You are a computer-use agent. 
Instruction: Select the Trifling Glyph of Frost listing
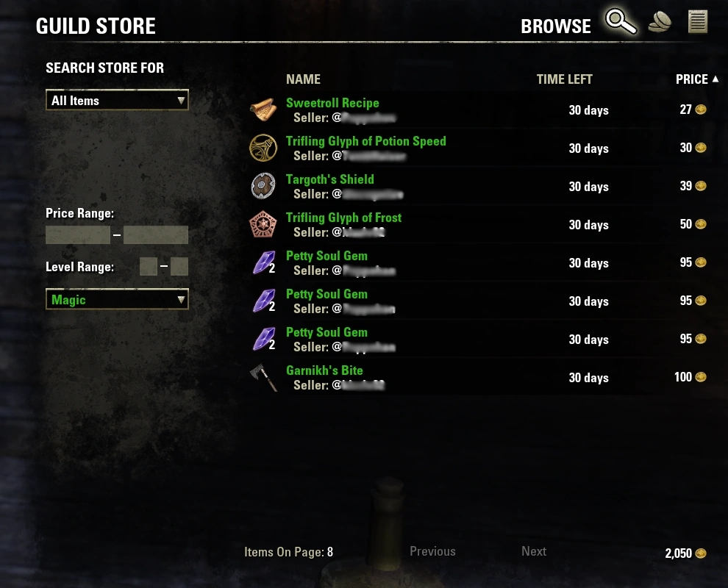pyautogui.click(x=479, y=225)
